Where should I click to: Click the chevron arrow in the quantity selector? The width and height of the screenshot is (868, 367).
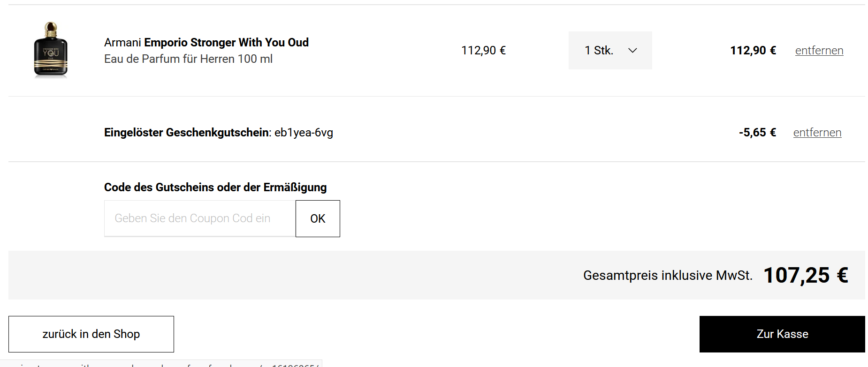click(x=632, y=51)
